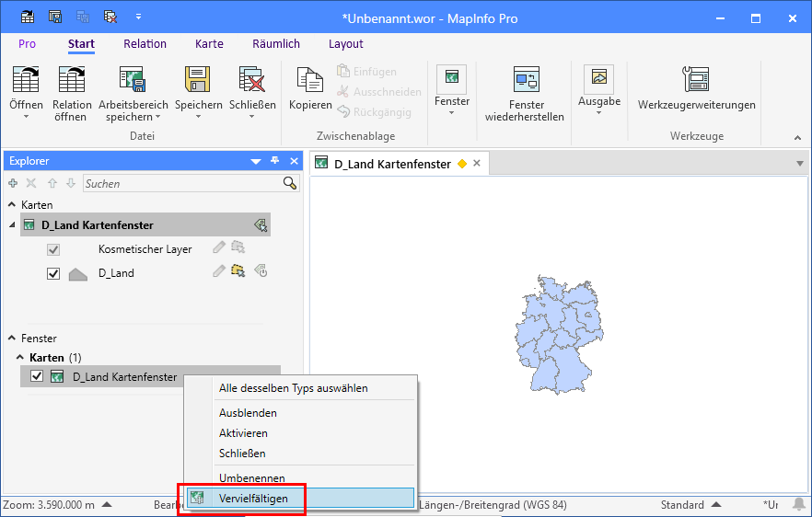Click Fenster wiederherstellen icon
The image size is (812, 517).
[527, 79]
